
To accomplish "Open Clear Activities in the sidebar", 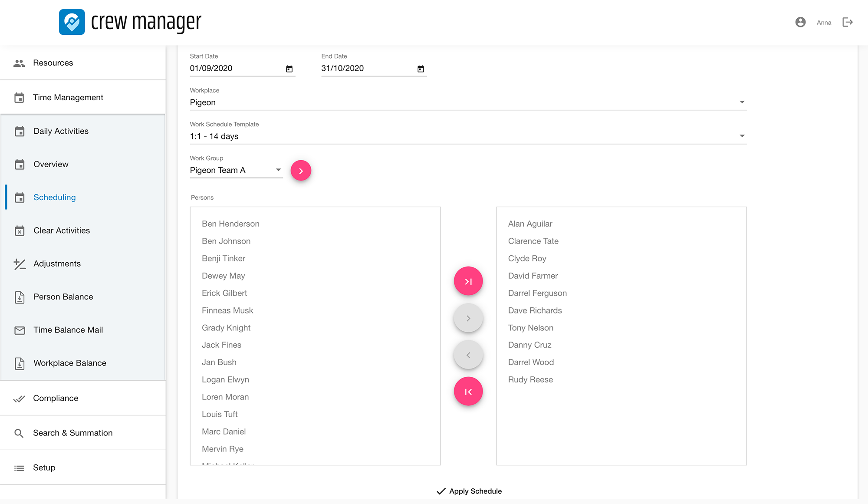I will (x=62, y=231).
